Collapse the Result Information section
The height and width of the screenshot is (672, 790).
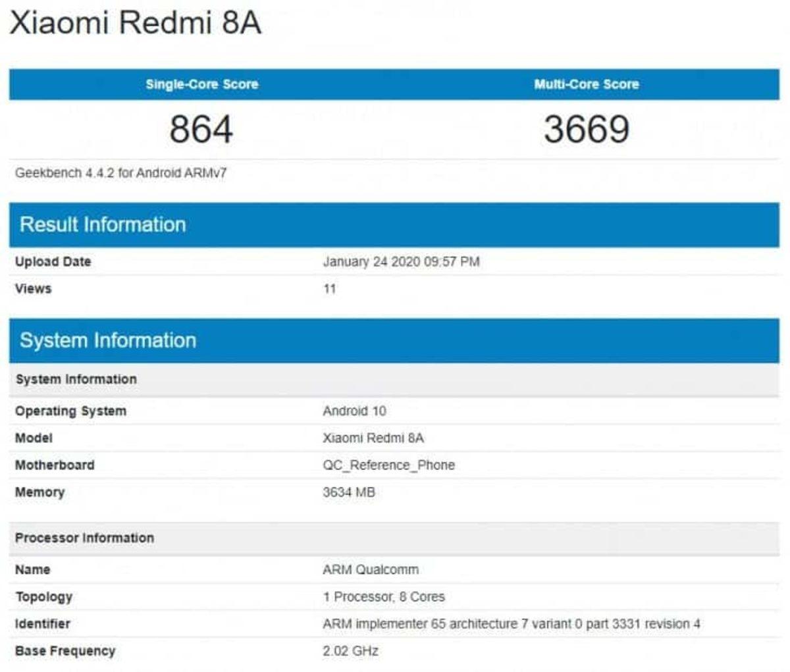coord(102,224)
